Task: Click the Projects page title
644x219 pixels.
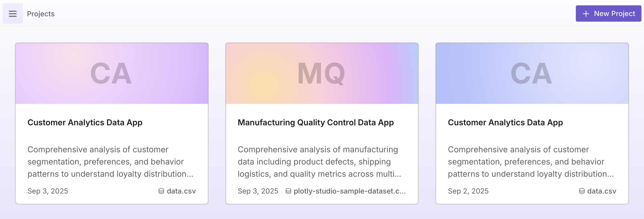Action: point(41,14)
